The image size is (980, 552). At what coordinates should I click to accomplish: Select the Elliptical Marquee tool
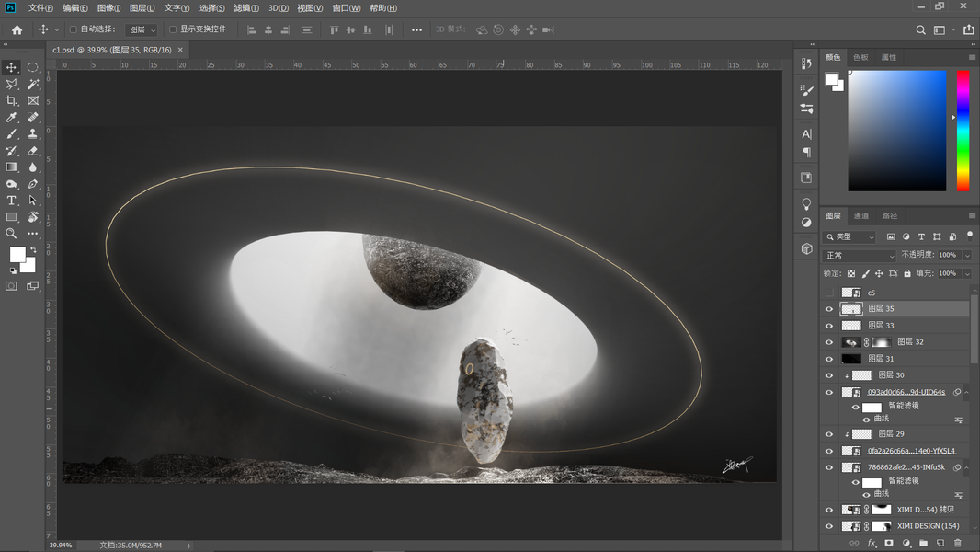coord(33,67)
